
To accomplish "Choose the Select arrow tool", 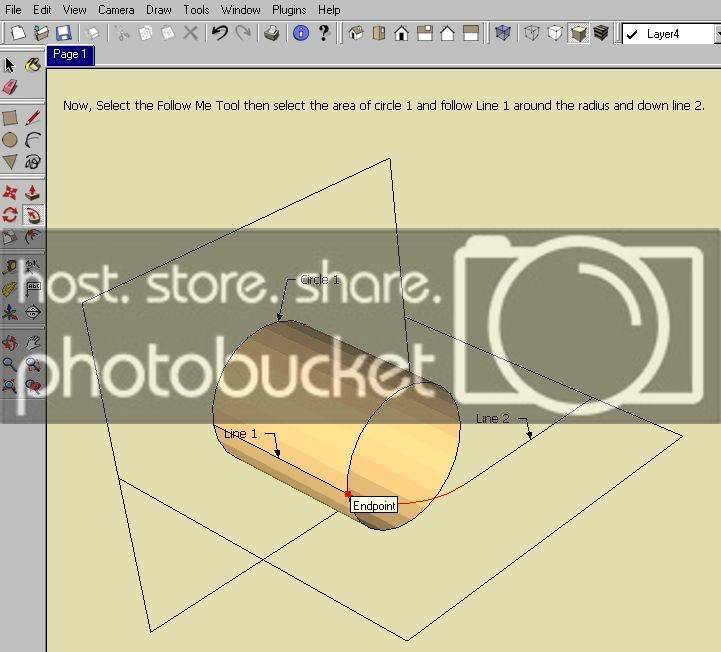I will click(x=10, y=65).
